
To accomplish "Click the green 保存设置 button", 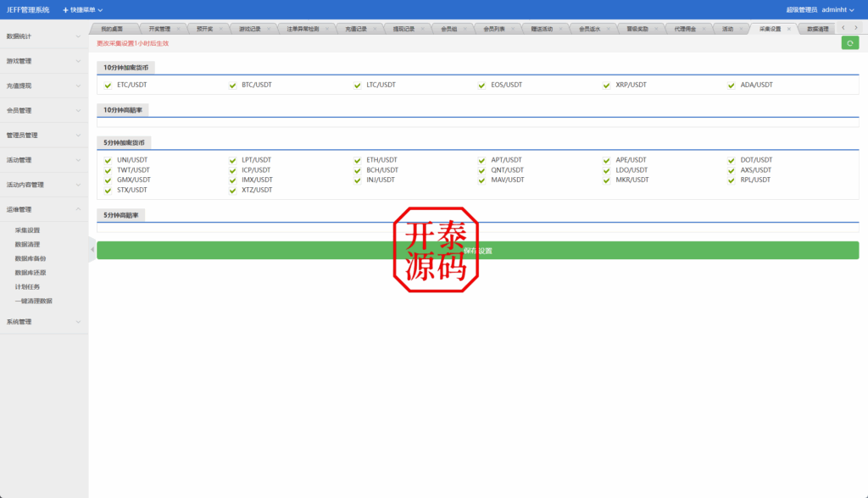I will tap(477, 251).
